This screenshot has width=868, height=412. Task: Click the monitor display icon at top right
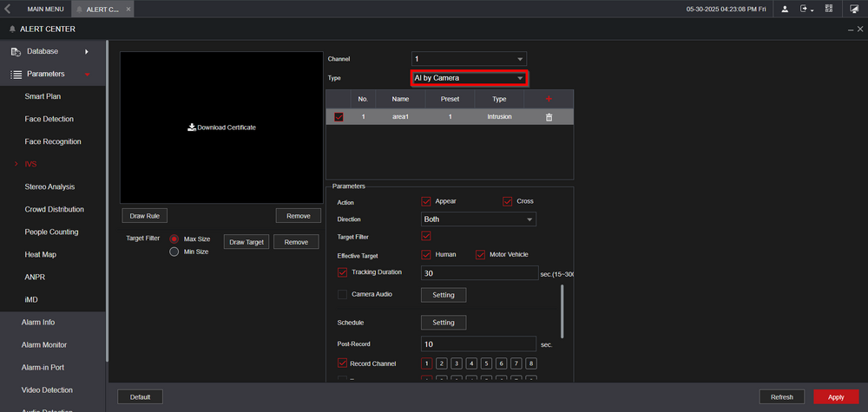tap(853, 9)
